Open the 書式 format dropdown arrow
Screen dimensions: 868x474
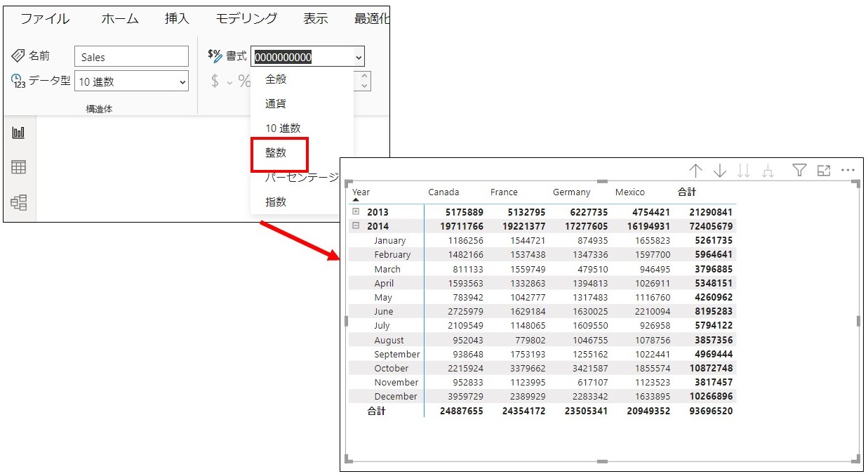pyautogui.click(x=359, y=58)
